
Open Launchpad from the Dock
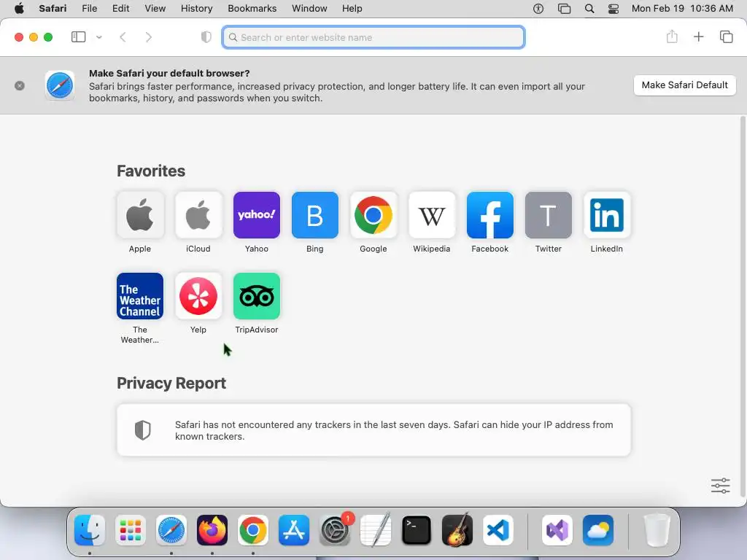[x=131, y=530]
